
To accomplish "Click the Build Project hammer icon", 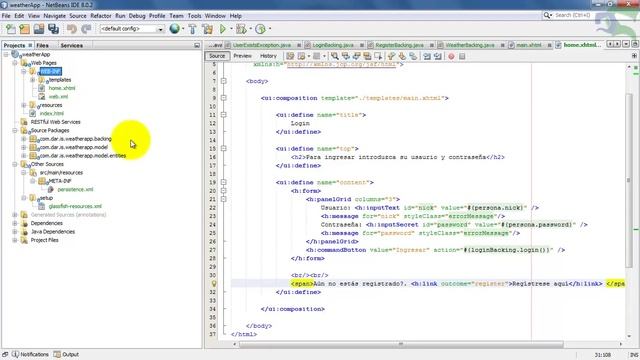I will (192, 29).
